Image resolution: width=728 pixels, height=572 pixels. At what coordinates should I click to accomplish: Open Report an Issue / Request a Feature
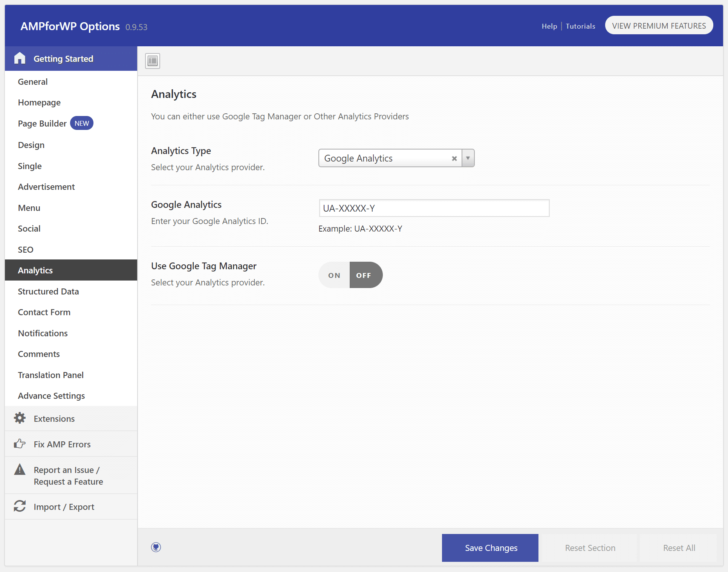(71, 476)
